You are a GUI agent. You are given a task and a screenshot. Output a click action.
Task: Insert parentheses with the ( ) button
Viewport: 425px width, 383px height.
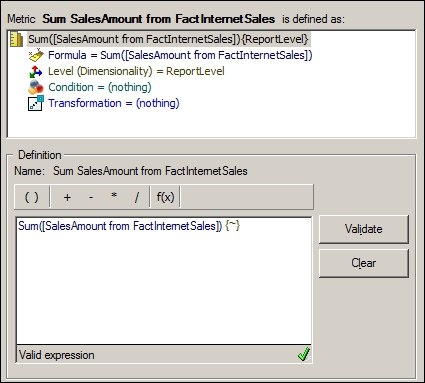(x=32, y=197)
